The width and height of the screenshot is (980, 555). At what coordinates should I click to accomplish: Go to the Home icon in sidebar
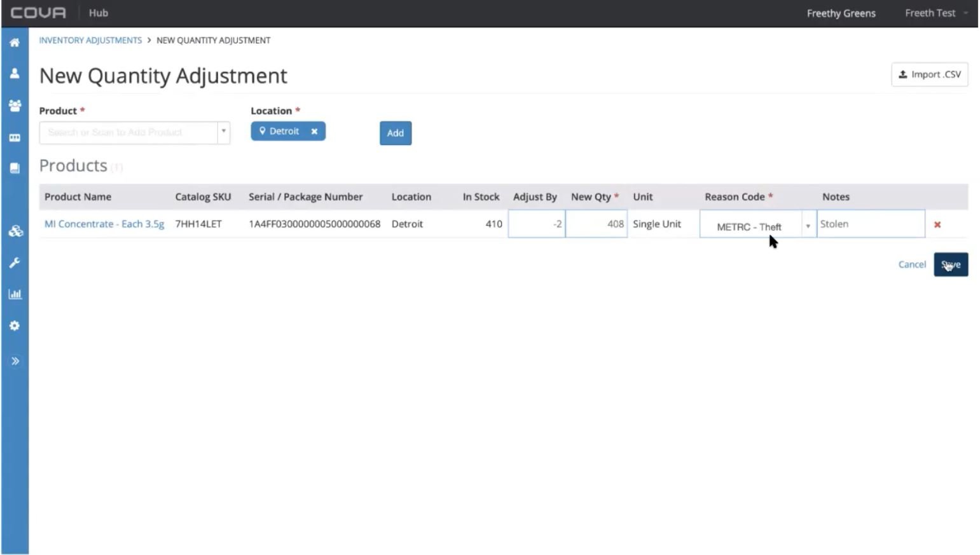[x=15, y=43]
